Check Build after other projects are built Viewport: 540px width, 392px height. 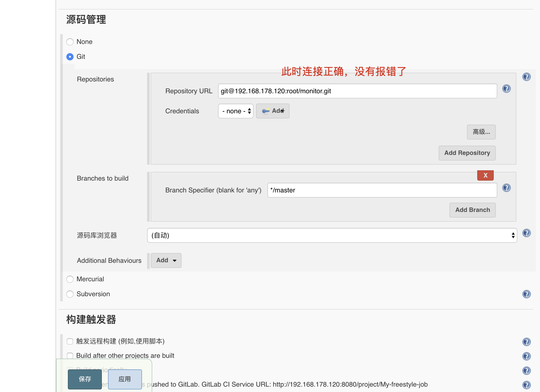pyautogui.click(x=70, y=356)
